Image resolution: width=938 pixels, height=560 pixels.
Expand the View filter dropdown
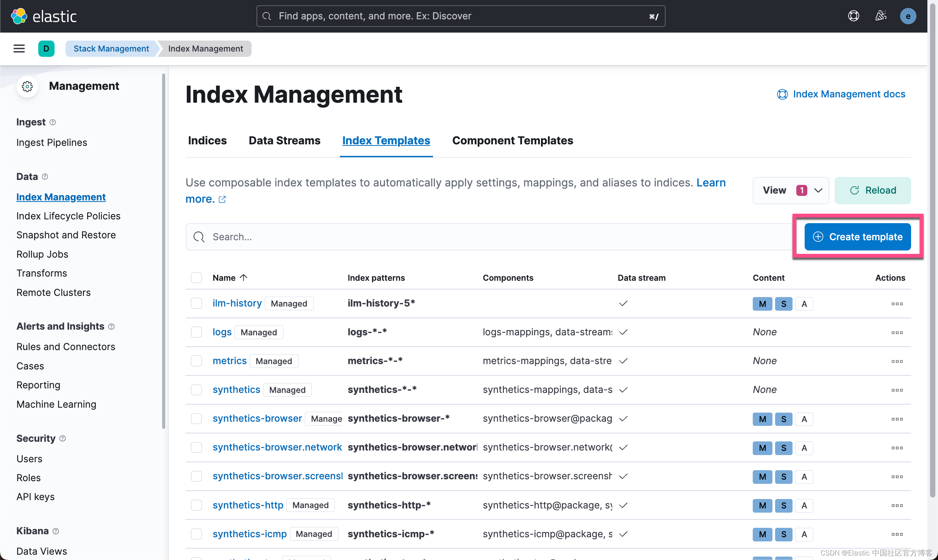click(x=791, y=190)
